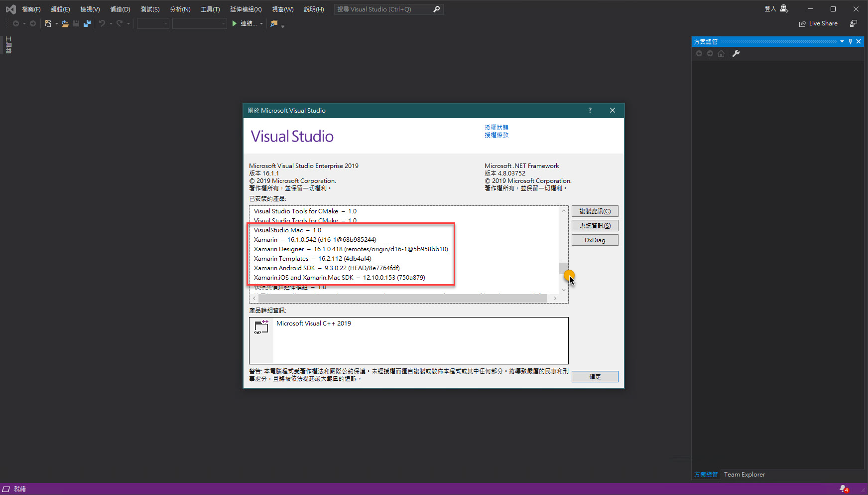Open the solution platforms combo box

click(200, 23)
